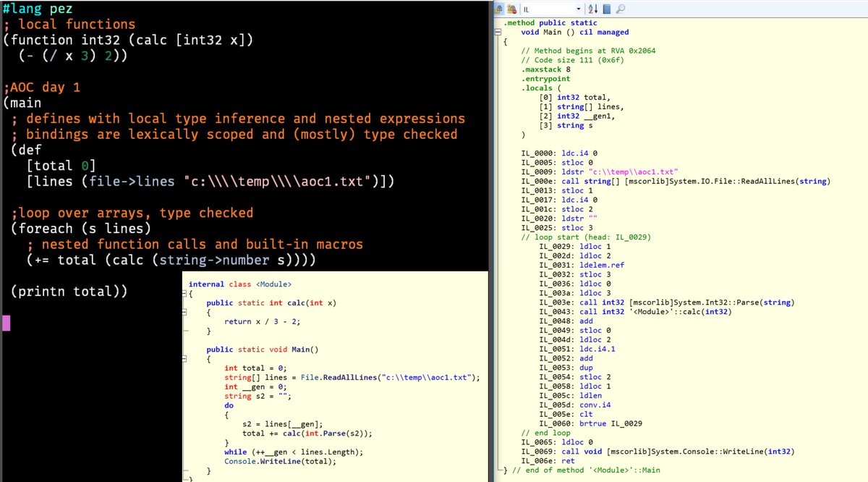Click the ldstr "c:\\temp\\aoc1.txt" instruction
This screenshot has height=482, width=868.
point(600,172)
